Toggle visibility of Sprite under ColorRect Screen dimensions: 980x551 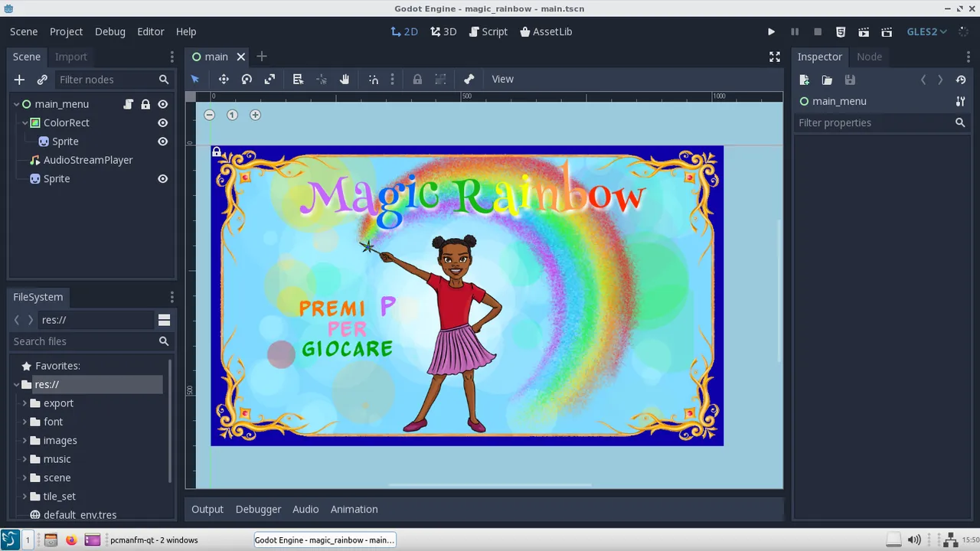[162, 142]
